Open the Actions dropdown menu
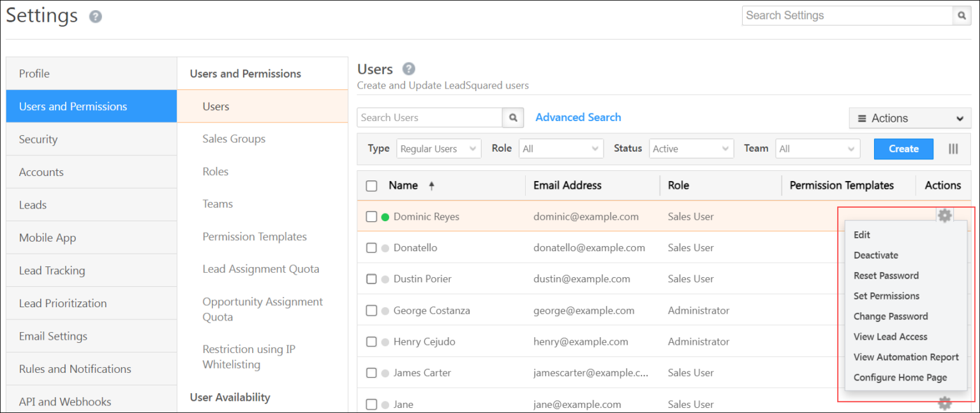The width and height of the screenshot is (980, 413). pos(910,119)
